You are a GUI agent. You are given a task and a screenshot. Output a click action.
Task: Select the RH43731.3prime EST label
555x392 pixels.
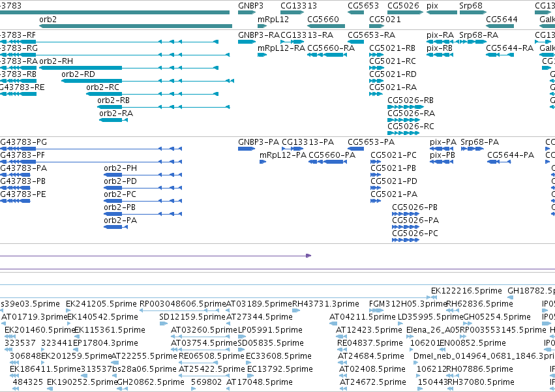[325, 304]
